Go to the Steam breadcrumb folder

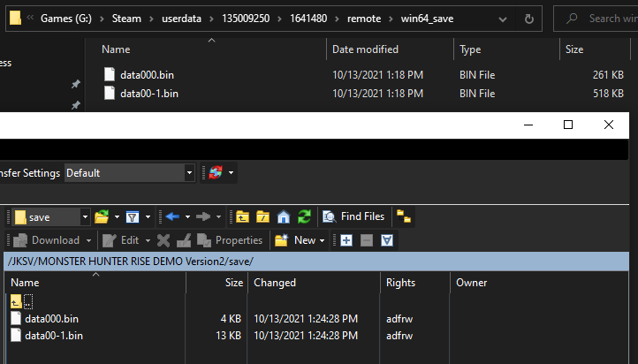tap(126, 19)
